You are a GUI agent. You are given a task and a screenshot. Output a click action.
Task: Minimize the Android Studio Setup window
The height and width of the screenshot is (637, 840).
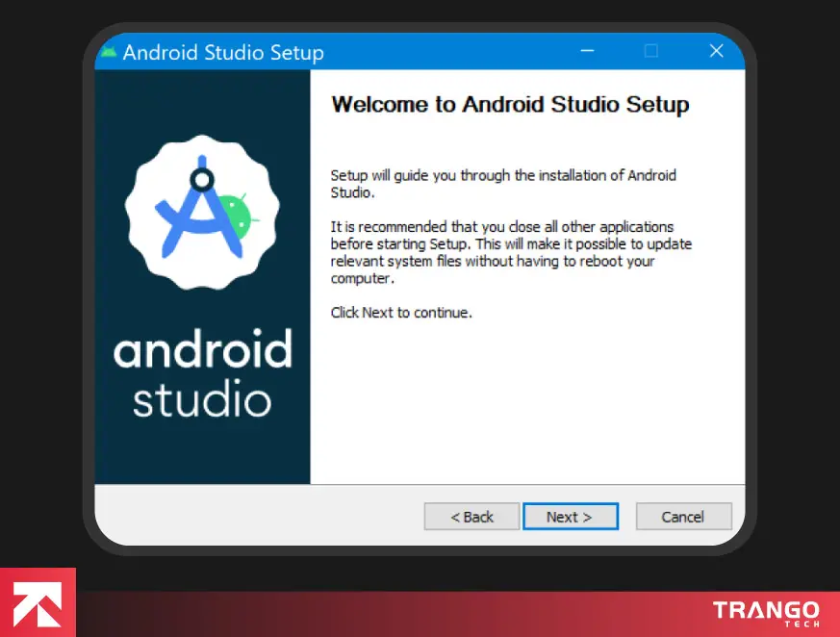(x=587, y=51)
